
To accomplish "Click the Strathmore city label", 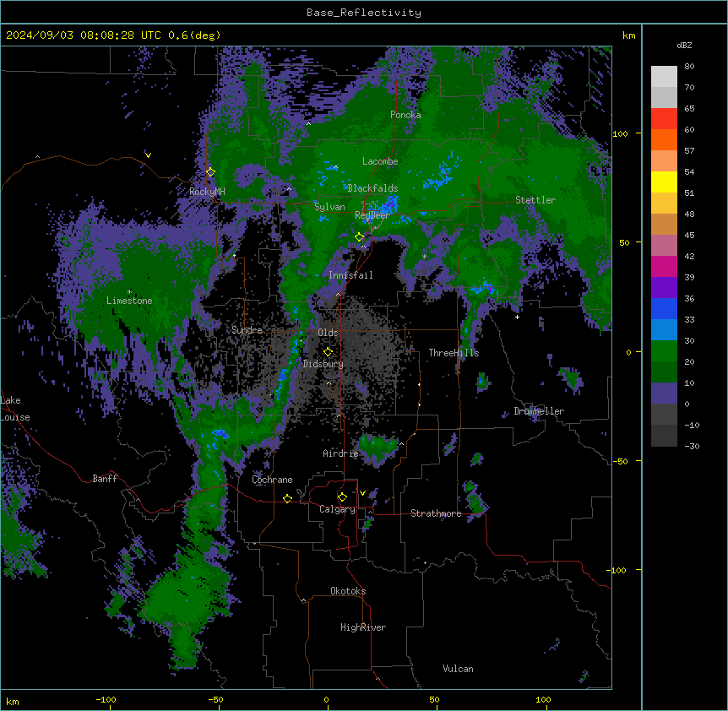I will point(436,513).
